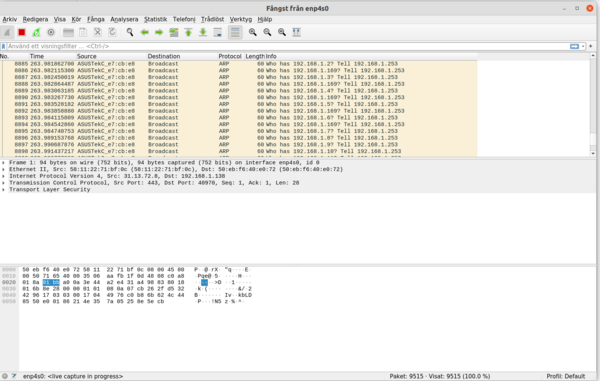
Task: Open capture file properties status icon
Action: click(x=14, y=376)
